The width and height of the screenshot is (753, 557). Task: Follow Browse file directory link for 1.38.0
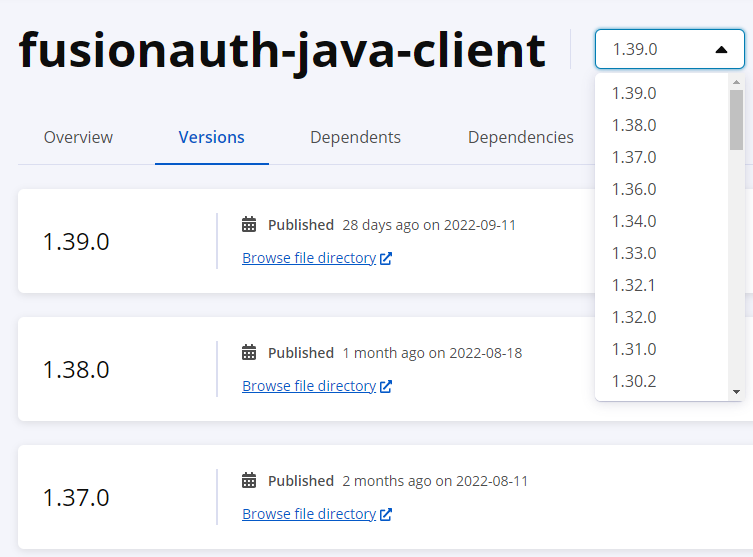pyautogui.click(x=308, y=386)
